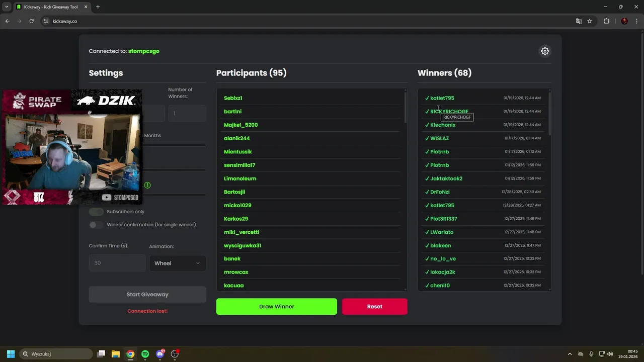Click the stompcsgo channel name
Screen dimensions: 644x362
click(144, 51)
